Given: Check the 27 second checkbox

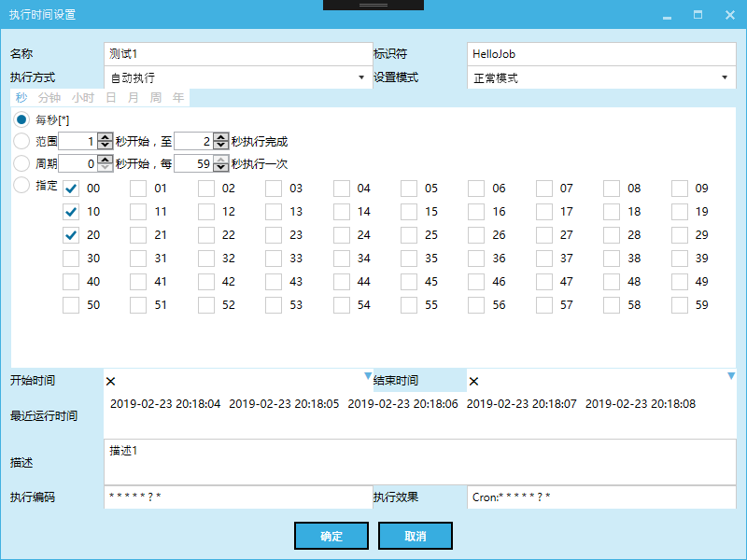Looking at the screenshot, I should (x=544, y=235).
